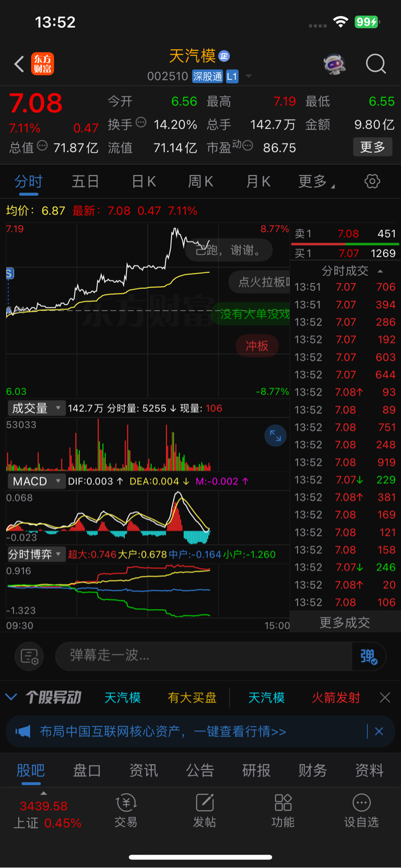
Task: Open chart settings gear icon
Action: (372, 182)
